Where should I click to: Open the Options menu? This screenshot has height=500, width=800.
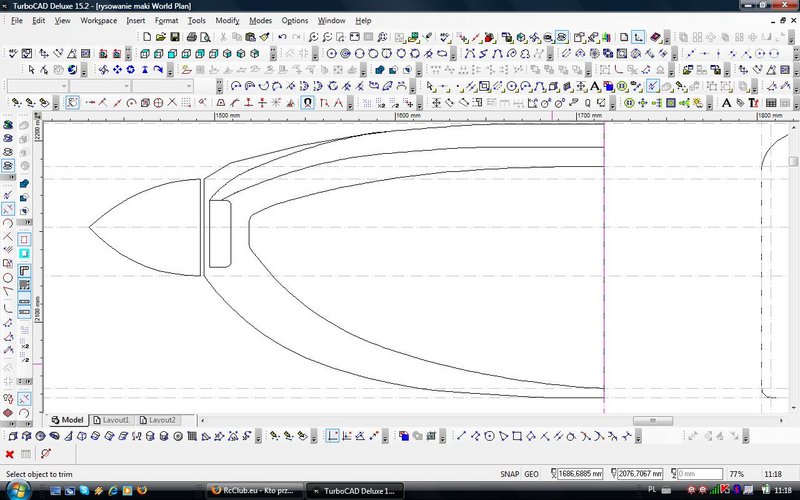295,20
